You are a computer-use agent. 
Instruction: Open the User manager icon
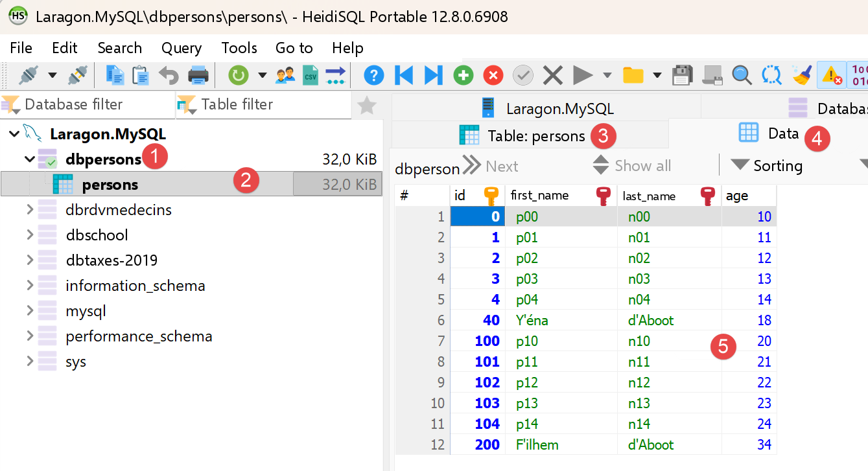(285, 75)
